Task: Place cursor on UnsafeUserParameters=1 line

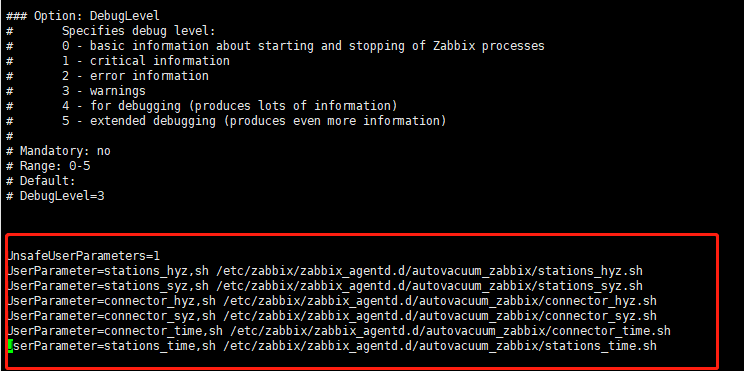Action: pos(84,256)
